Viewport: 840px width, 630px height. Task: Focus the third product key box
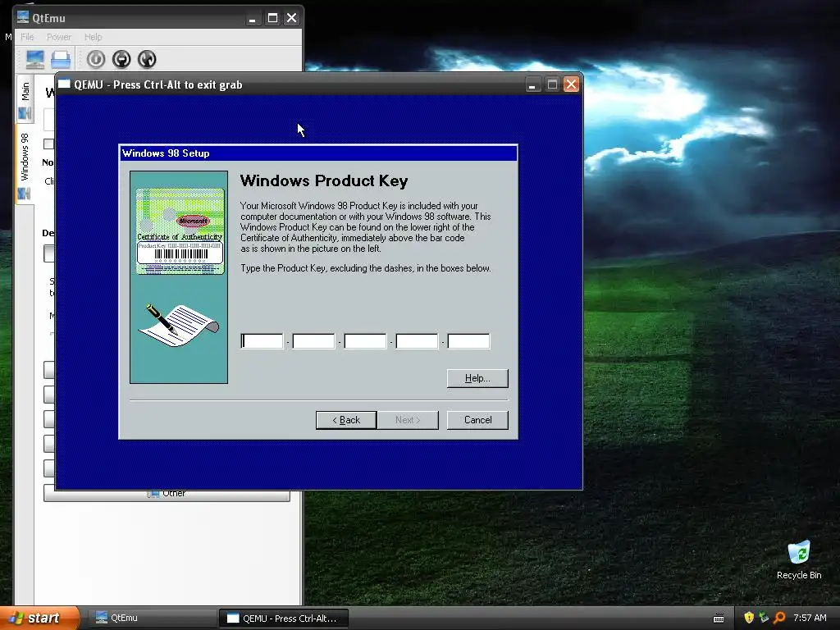pos(365,340)
